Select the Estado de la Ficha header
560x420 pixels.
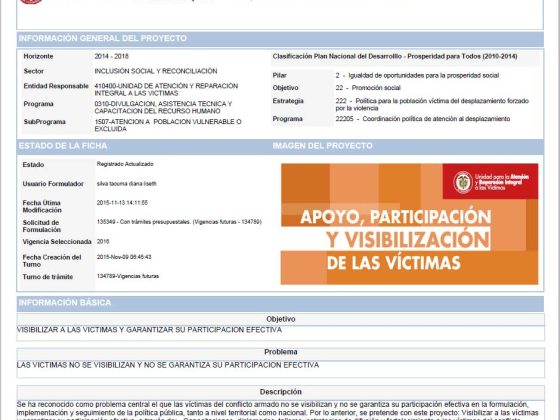143,146
